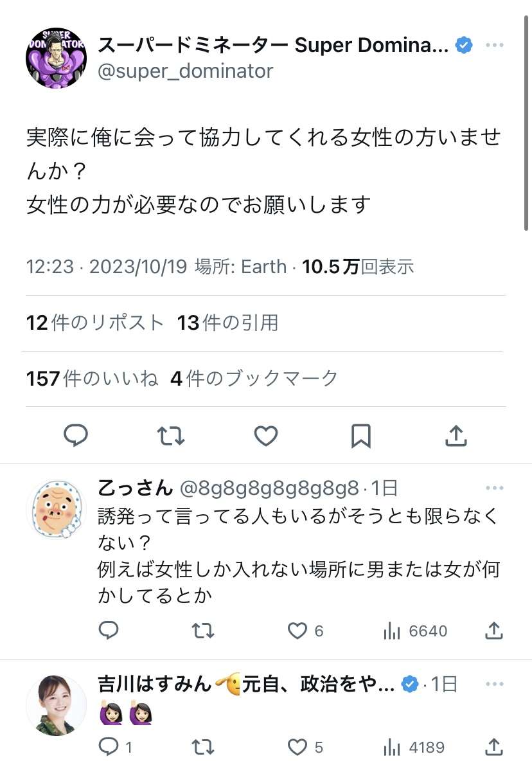Reply to 乙っさん's comment
Image resolution: width=532 pixels, height=772 pixels.
pyautogui.click(x=109, y=631)
